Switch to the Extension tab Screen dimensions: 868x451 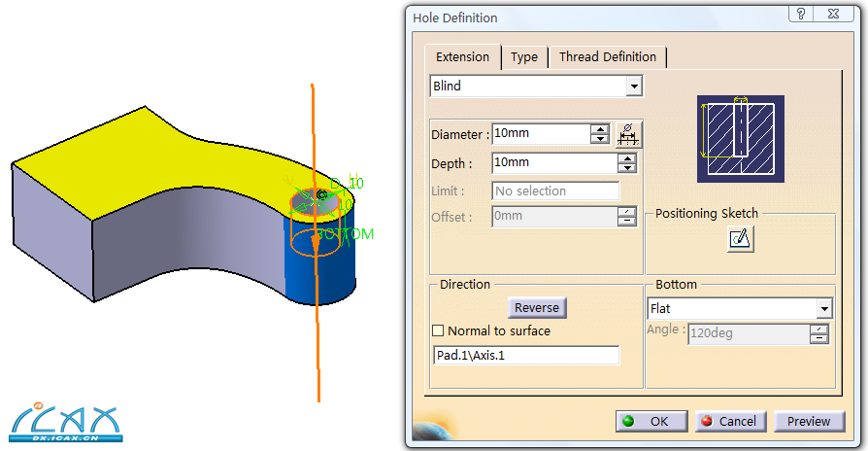pyautogui.click(x=462, y=57)
